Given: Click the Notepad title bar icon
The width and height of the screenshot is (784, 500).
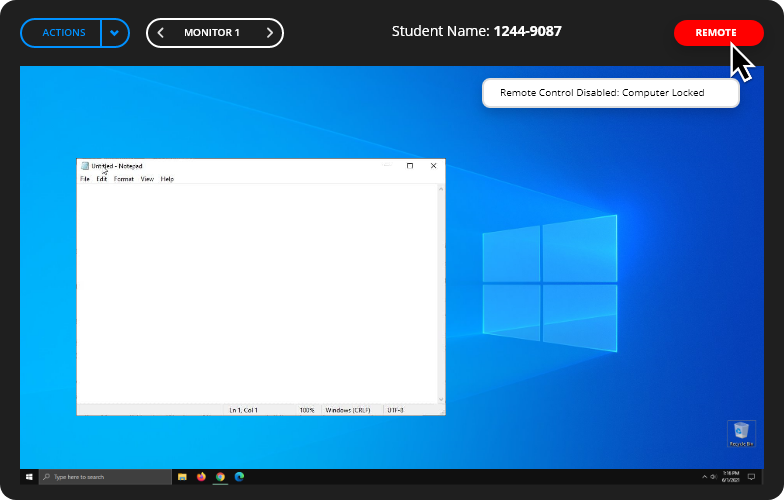Looking at the screenshot, I should pos(85,166).
